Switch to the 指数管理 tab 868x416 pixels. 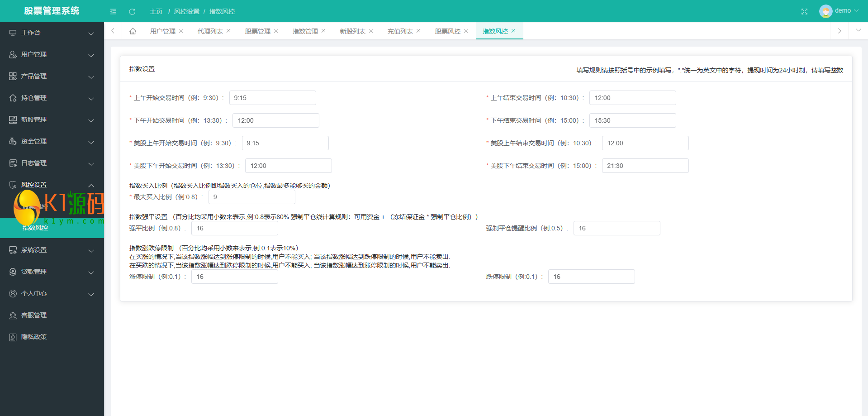tap(305, 31)
